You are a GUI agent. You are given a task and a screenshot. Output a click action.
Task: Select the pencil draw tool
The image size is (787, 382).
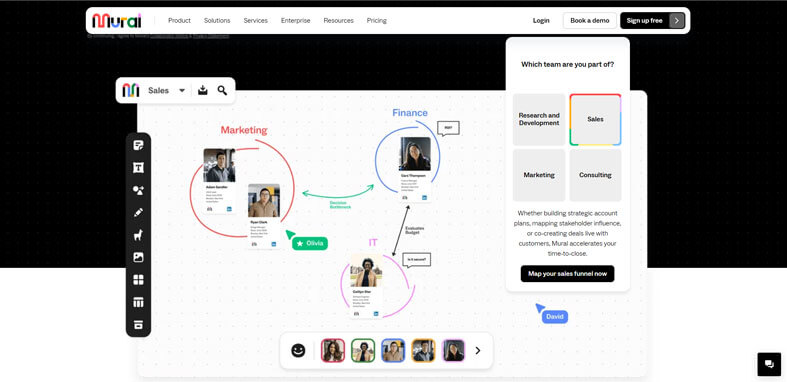[x=138, y=212]
